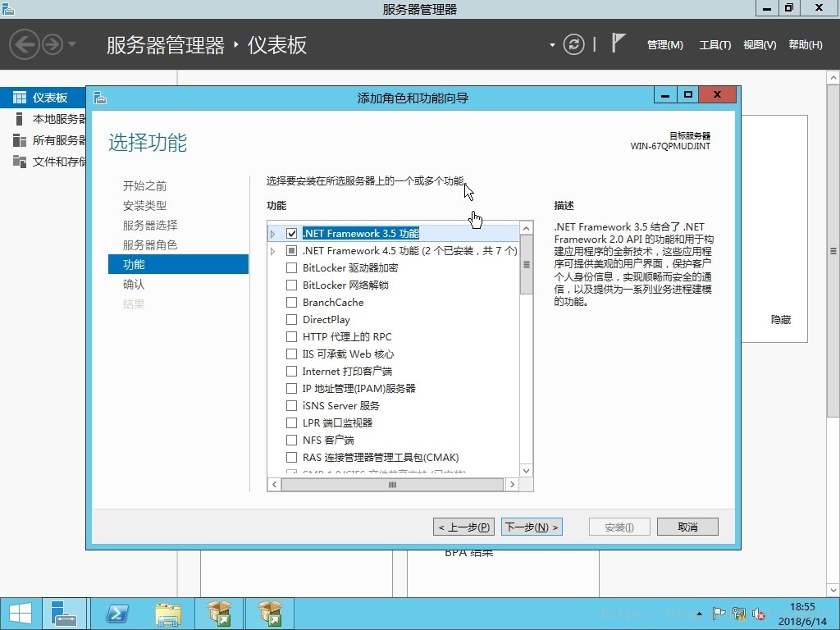840x630 pixels.
Task: Uncheck .NET Framework 3.5 功能 checkbox
Action: point(291,234)
